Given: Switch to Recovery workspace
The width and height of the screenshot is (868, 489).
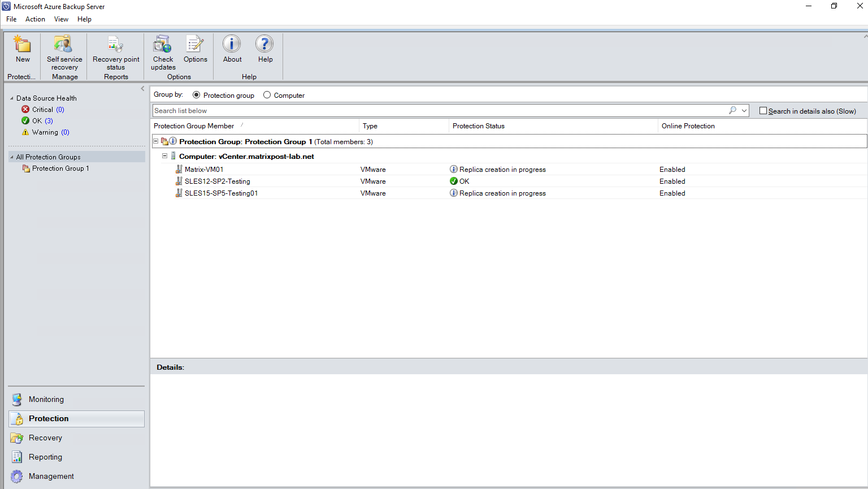Looking at the screenshot, I should (x=76, y=438).
